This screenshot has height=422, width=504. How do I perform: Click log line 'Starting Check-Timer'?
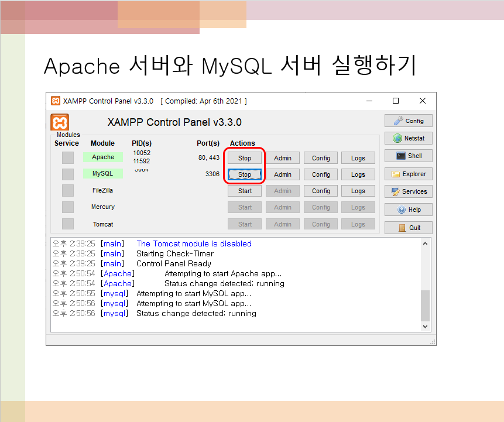[x=175, y=253]
